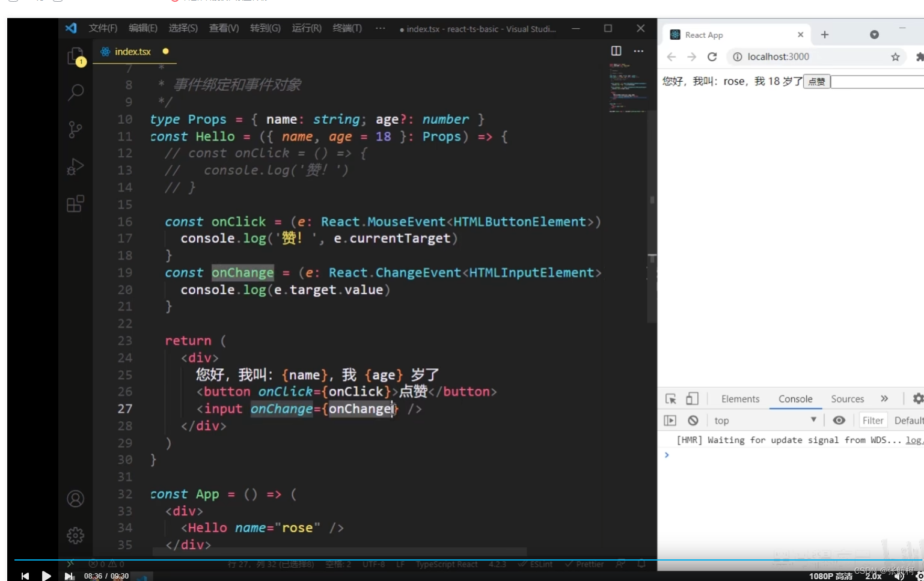
Task: Open the 编辑(E) menu
Action: [x=143, y=28]
